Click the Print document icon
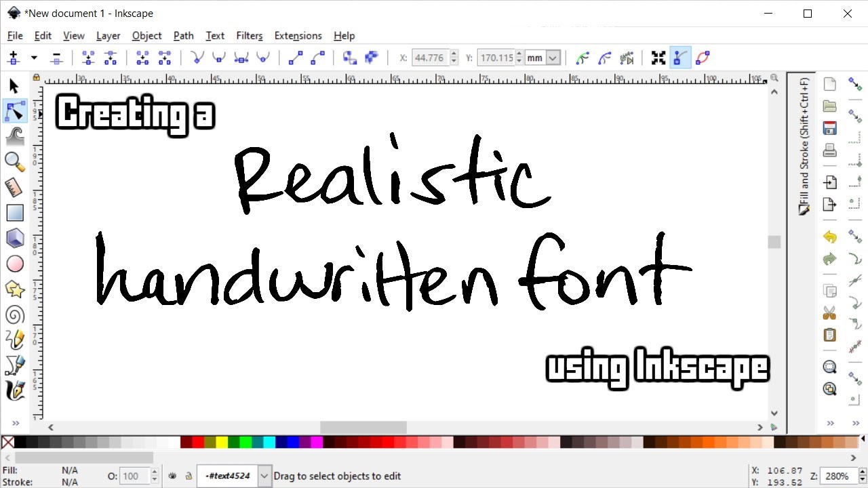This screenshot has width=868, height=488. click(x=829, y=150)
